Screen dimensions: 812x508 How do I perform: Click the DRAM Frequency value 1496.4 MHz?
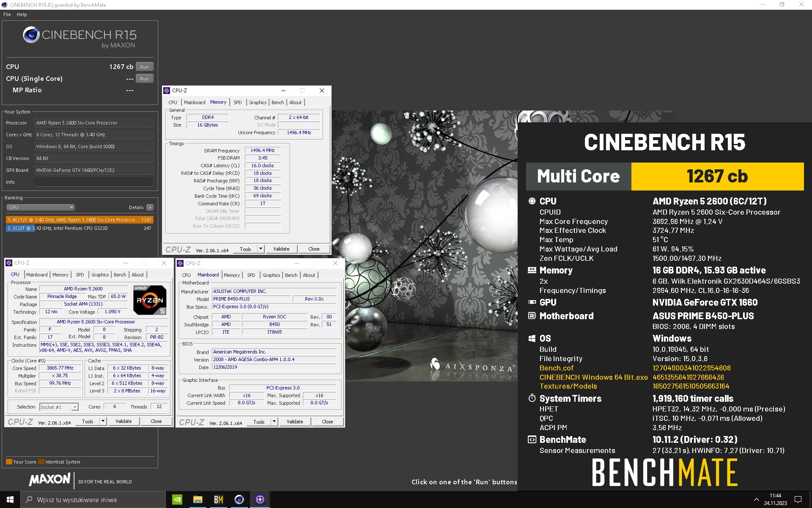coord(263,150)
